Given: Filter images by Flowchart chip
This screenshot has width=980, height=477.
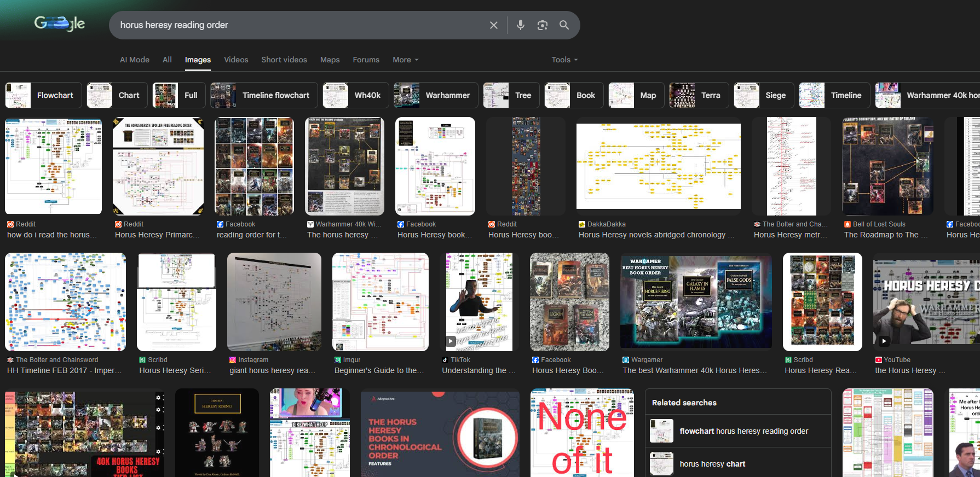Looking at the screenshot, I should pyautogui.click(x=43, y=95).
